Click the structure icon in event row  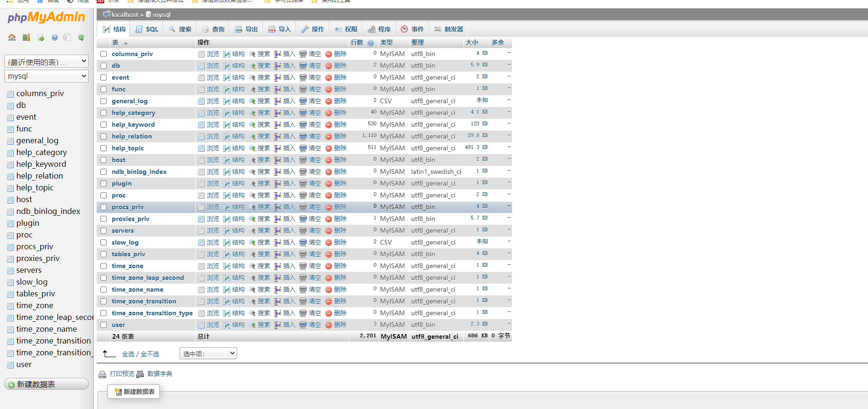[227, 78]
